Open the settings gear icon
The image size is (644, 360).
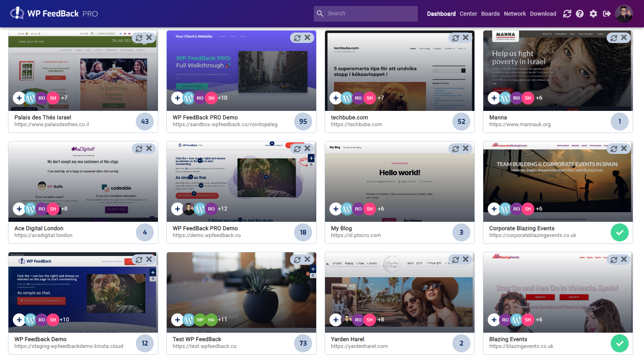(x=593, y=14)
